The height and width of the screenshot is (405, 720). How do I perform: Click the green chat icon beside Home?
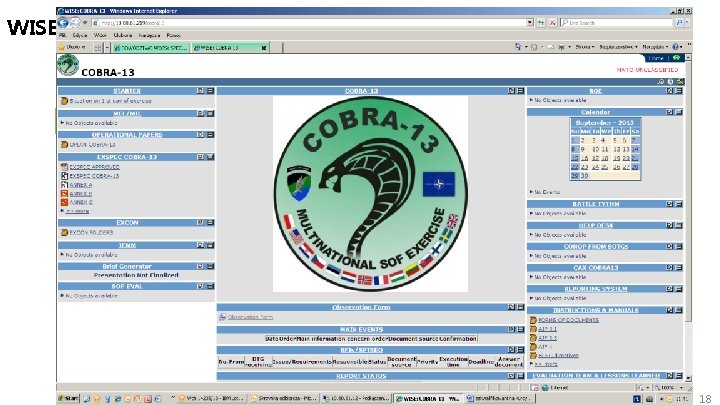click(x=676, y=58)
